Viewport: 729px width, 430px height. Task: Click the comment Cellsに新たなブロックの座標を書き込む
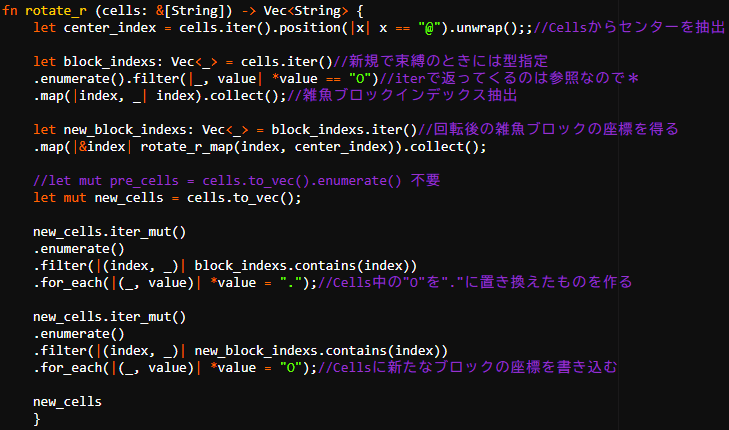(468, 368)
